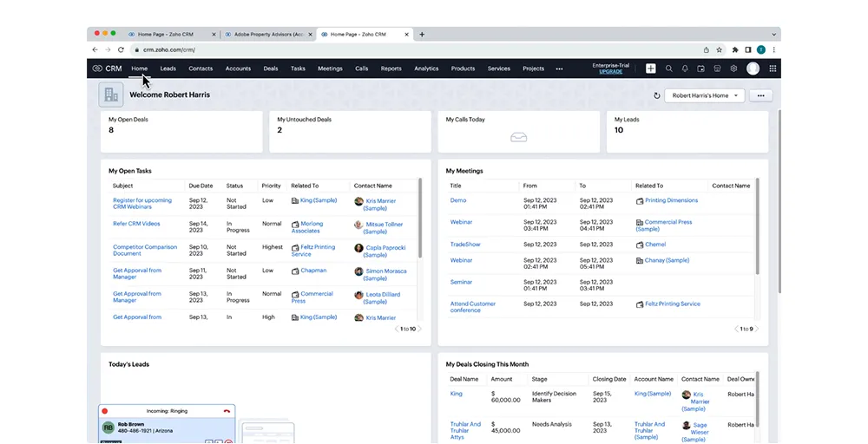Click the My Open Tasks vertical scrollbar
The height and width of the screenshot is (444, 868).
point(420,218)
